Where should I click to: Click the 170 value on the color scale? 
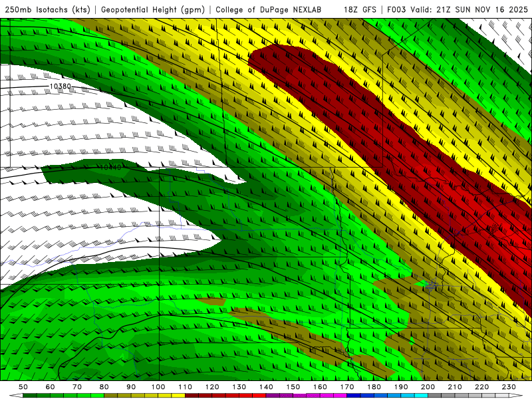tap(347, 387)
